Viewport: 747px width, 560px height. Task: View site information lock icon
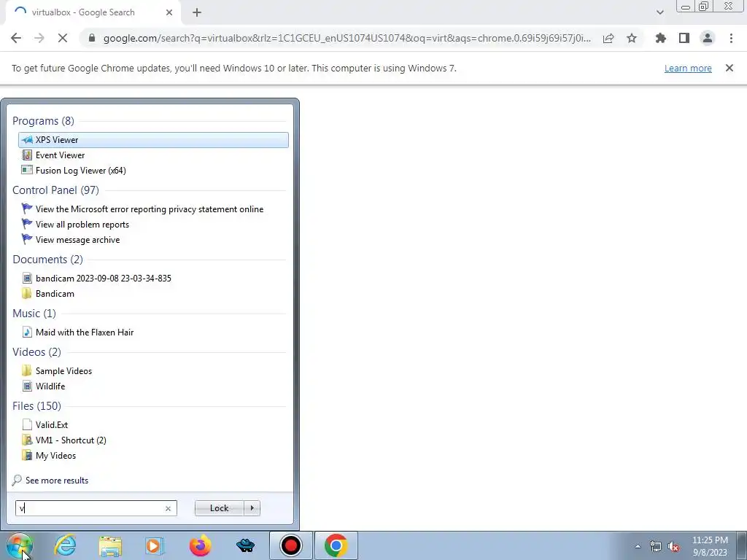pyautogui.click(x=92, y=38)
